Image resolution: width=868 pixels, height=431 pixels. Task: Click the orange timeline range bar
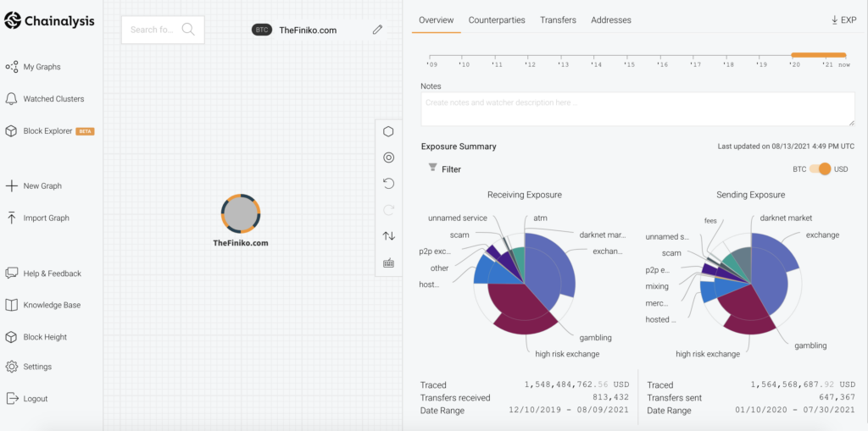(x=818, y=55)
